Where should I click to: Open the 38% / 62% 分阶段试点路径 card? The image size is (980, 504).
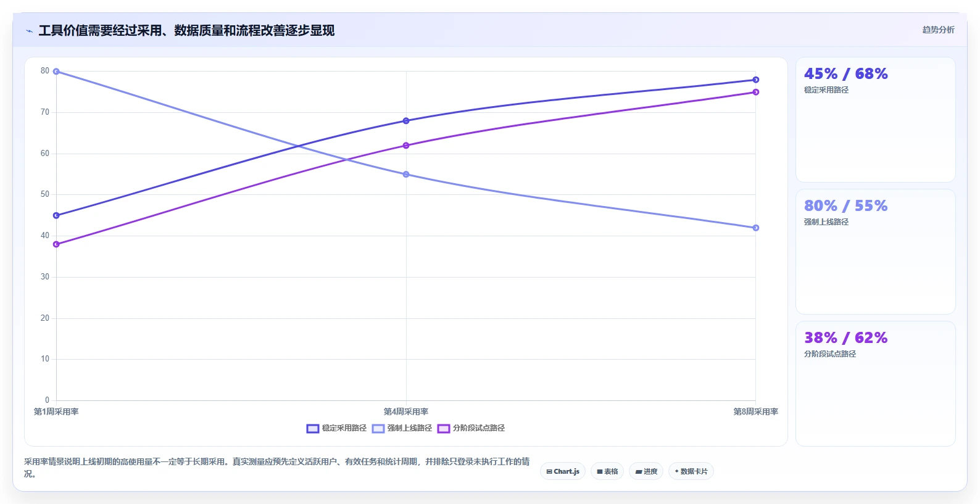tap(876, 384)
